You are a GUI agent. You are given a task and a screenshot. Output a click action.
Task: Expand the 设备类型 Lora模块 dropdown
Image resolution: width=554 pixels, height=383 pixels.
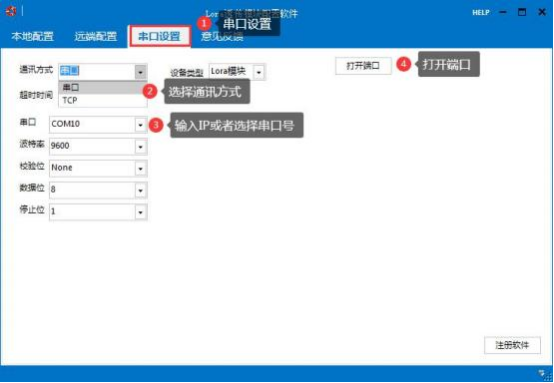tap(259, 73)
